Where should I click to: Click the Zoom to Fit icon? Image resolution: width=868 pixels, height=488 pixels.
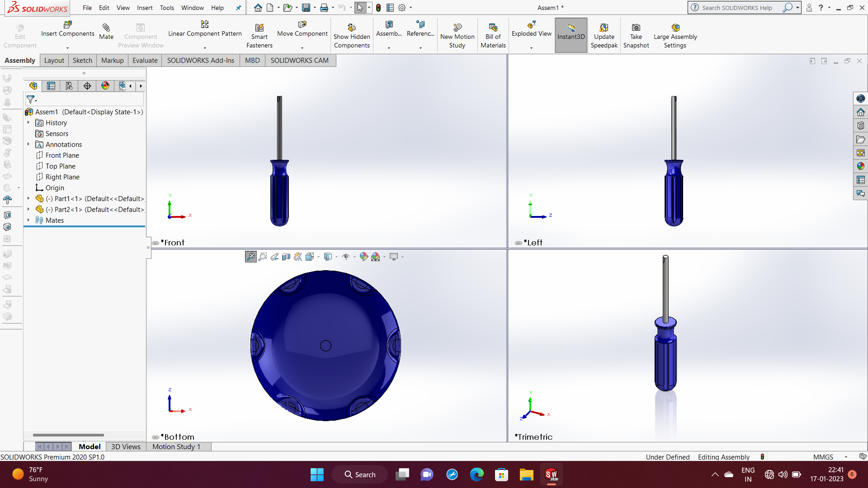pos(250,257)
